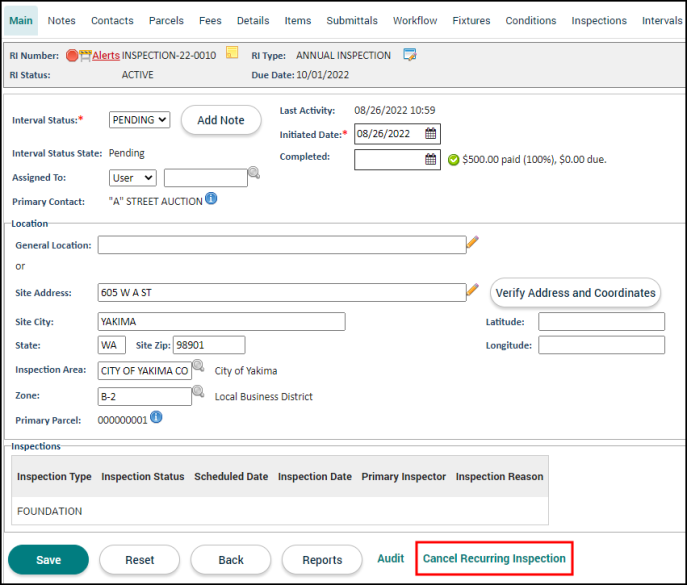Click the Inspection Date column header

coord(315,476)
